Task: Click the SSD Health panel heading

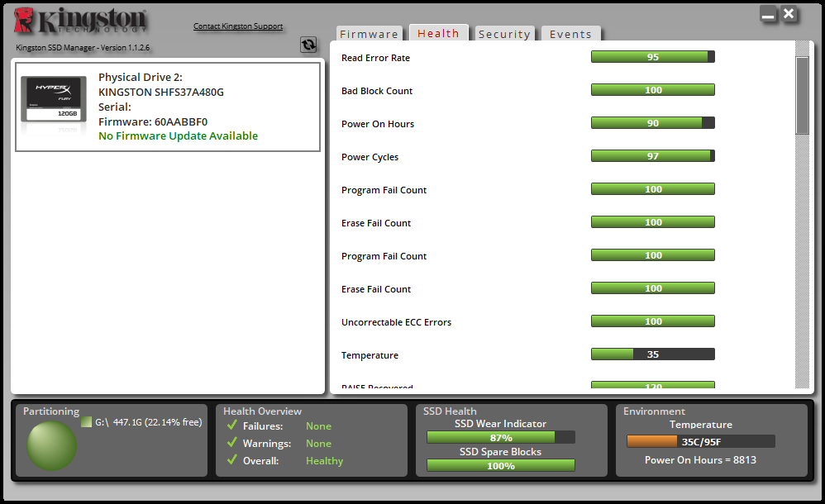Action: pos(450,411)
